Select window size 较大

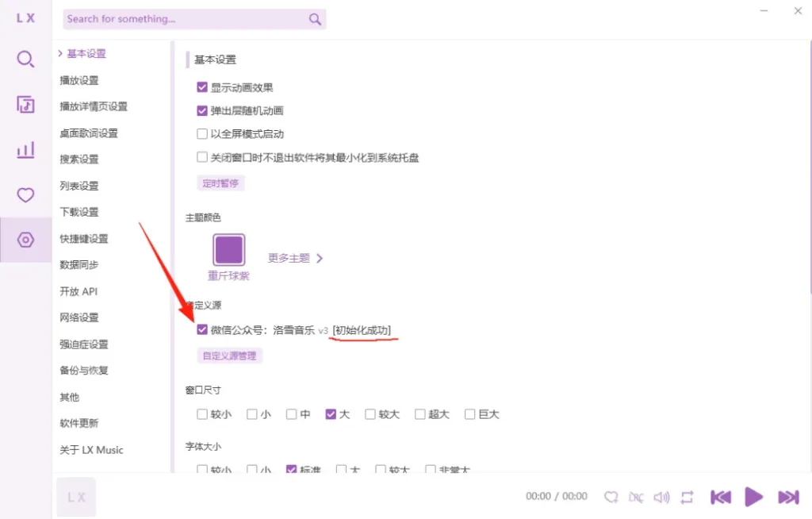pos(370,414)
